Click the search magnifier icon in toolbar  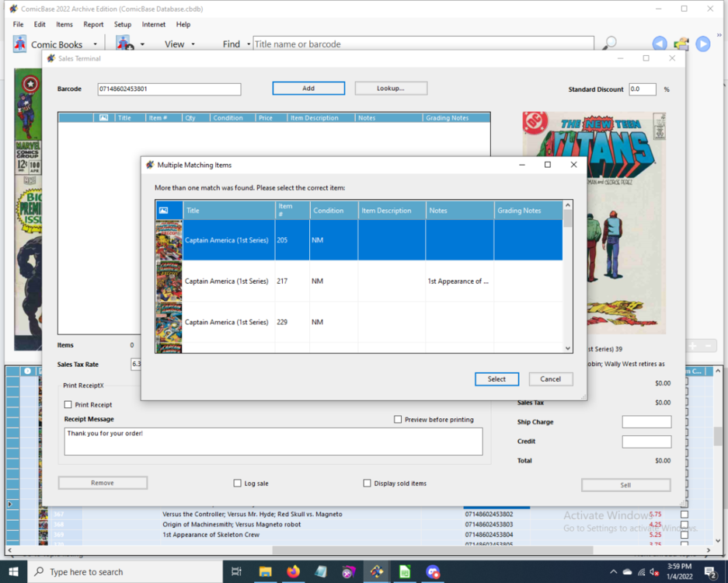(x=610, y=44)
